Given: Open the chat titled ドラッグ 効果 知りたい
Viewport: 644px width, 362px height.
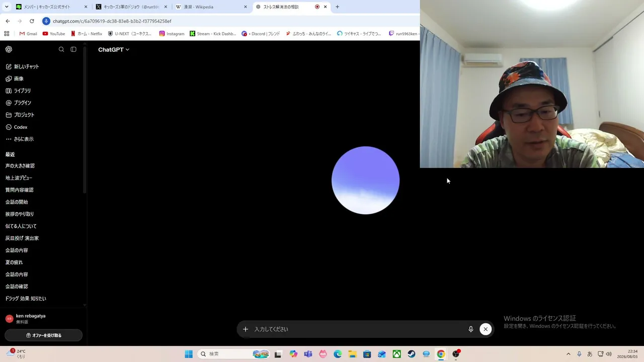Looking at the screenshot, I should point(26,298).
